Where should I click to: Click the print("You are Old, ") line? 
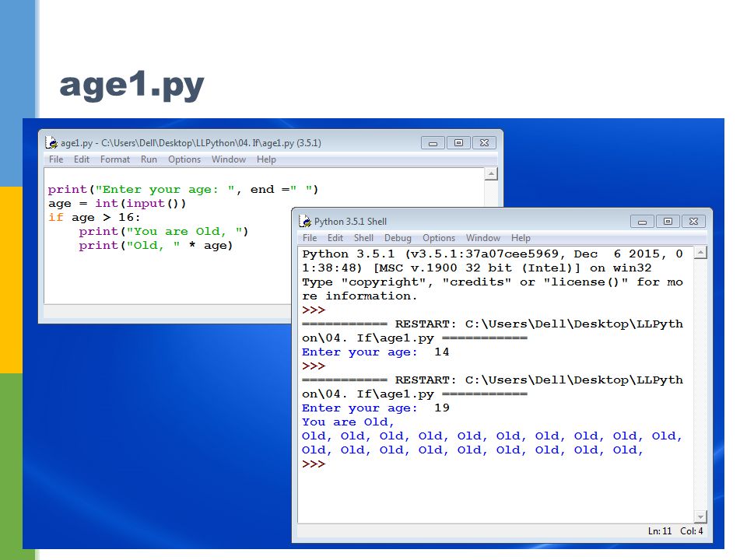click(163, 232)
